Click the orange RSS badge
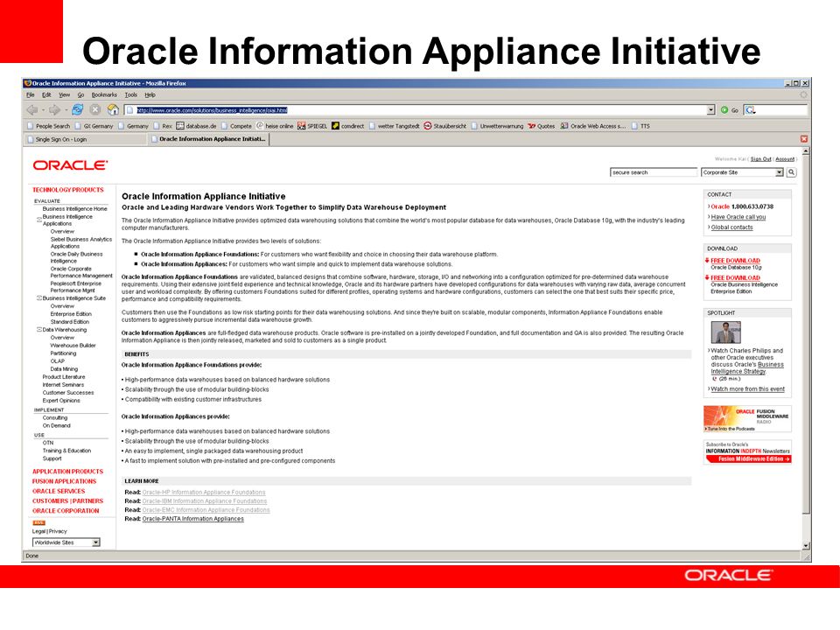This screenshot has width=840, height=630. tap(39, 523)
